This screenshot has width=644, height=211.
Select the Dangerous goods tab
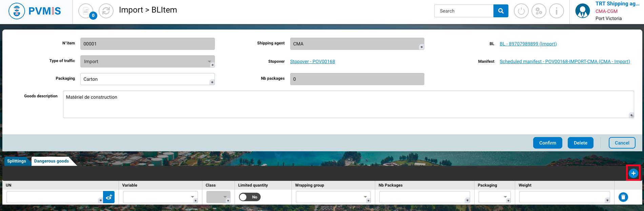pos(52,161)
